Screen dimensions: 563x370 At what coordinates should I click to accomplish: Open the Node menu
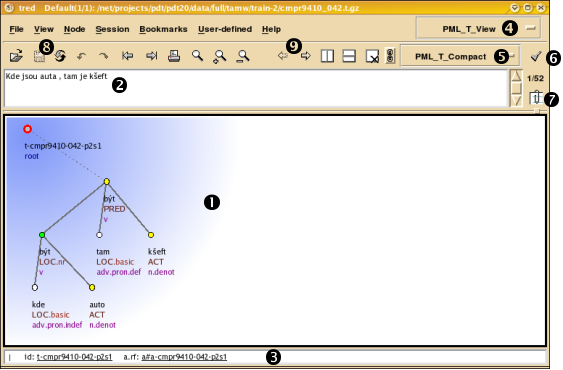point(74,29)
